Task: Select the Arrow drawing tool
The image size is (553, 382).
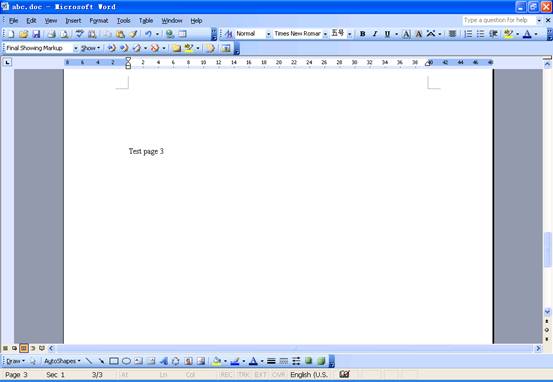Action: (x=101, y=361)
